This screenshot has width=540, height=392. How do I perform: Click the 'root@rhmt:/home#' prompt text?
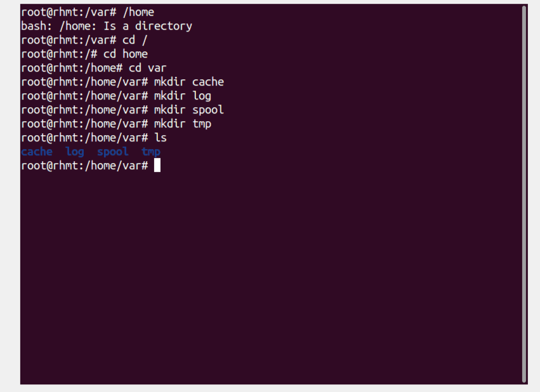pyautogui.click(x=72, y=68)
